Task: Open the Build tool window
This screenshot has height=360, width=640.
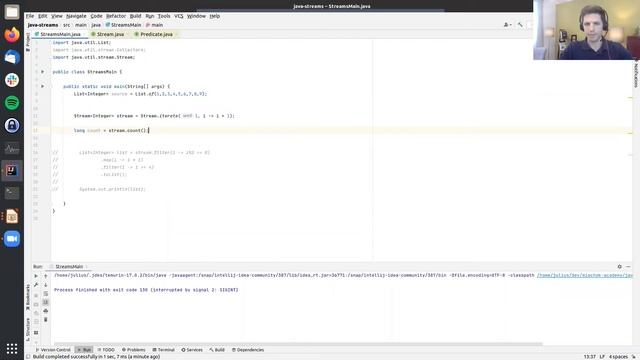Action: coord(217,350)
